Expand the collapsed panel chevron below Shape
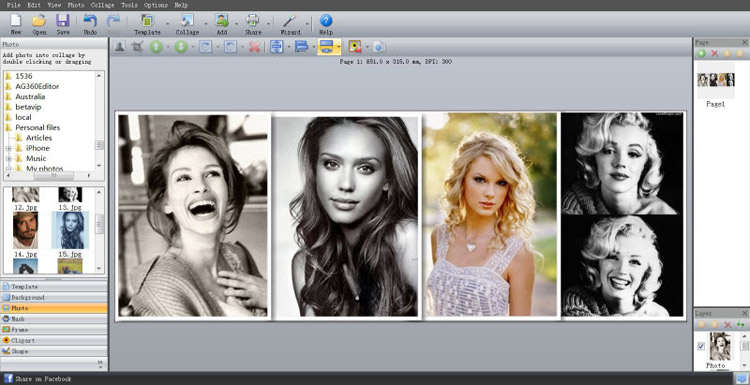Image resolution: width=750 pixels, height=385 pixels. 100,363
